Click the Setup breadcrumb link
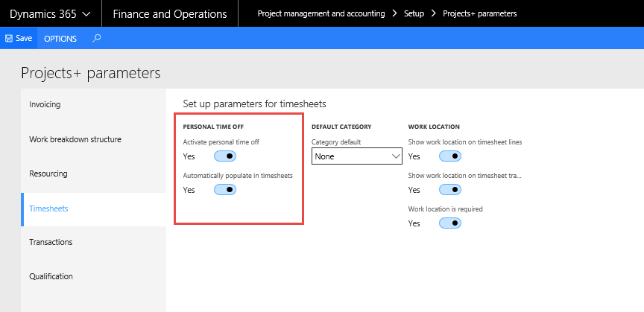Viewport: 644px width, 312px height. pos(414,14)
